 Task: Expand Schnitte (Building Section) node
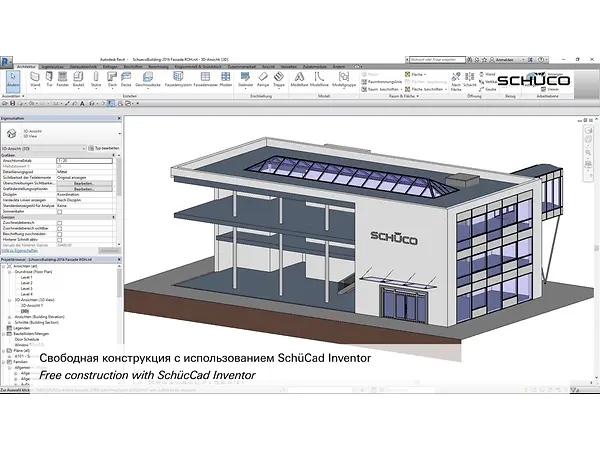click(x=10, y=323)
